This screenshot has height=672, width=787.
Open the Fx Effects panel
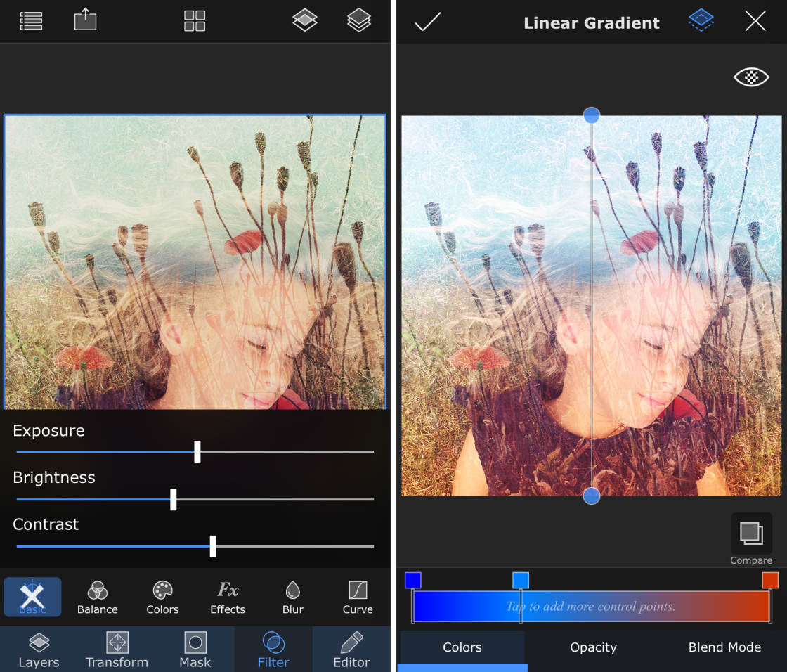pos(227,597)
